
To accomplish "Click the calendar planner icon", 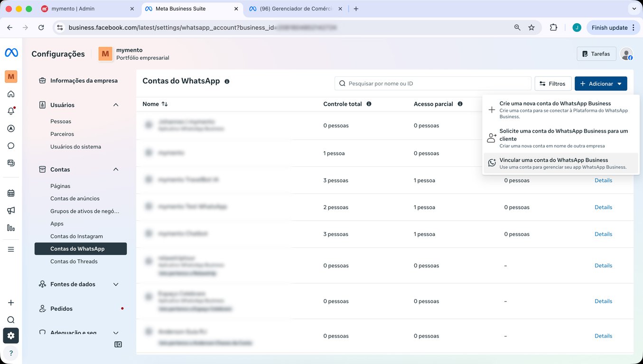I will click(x=11, y=193).
